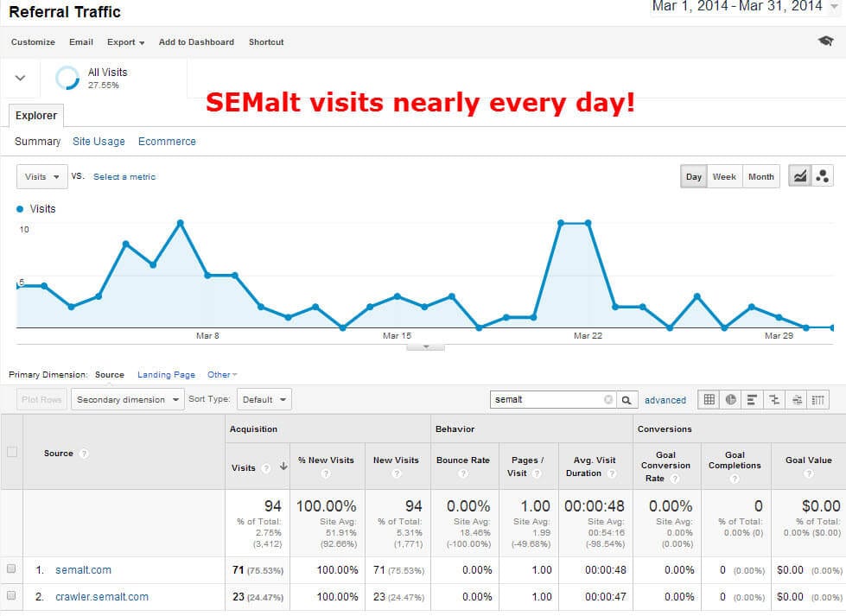Click the All Visits segment circle icon

67,78
